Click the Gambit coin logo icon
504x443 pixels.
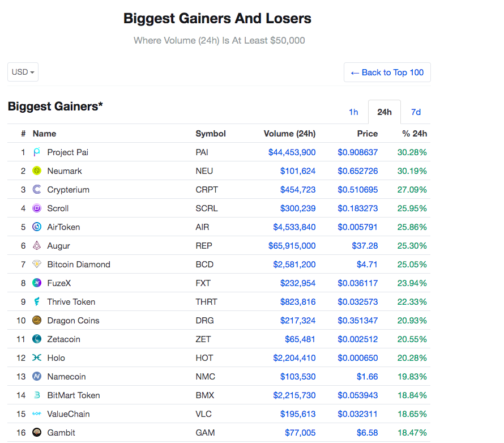pyautogui.click(x=37, y=432)
